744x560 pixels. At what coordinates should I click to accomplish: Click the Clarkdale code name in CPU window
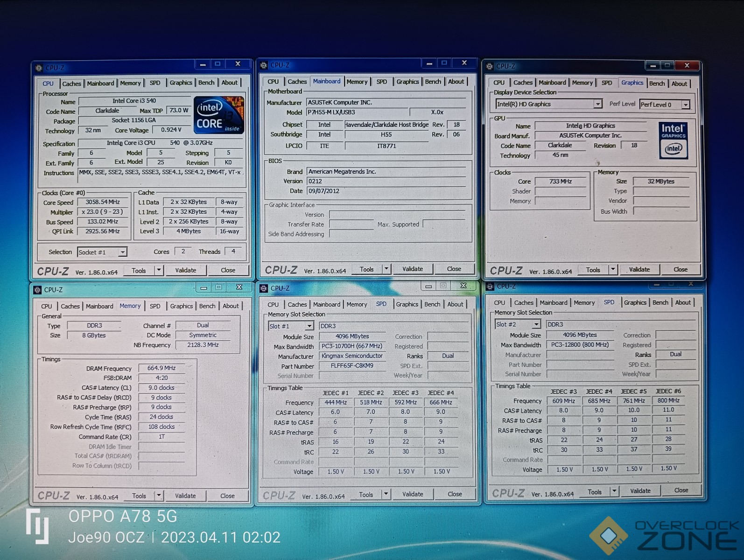point(107,111)
